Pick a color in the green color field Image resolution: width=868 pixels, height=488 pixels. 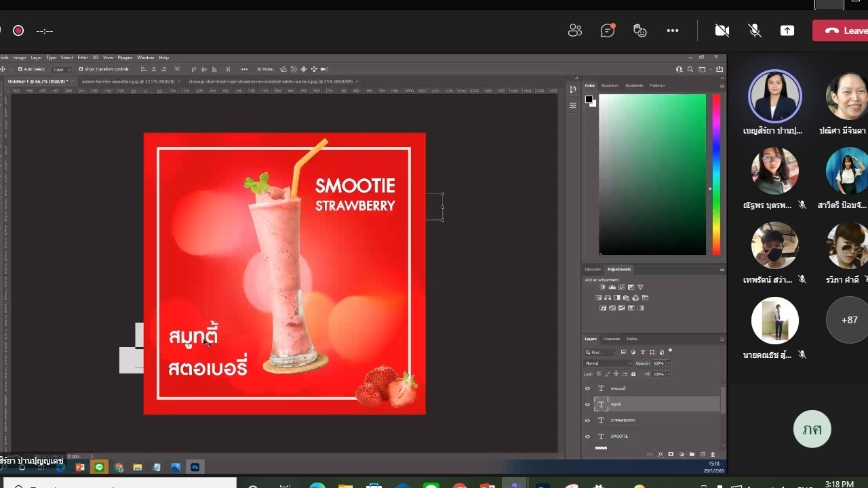tap(652, 174)
